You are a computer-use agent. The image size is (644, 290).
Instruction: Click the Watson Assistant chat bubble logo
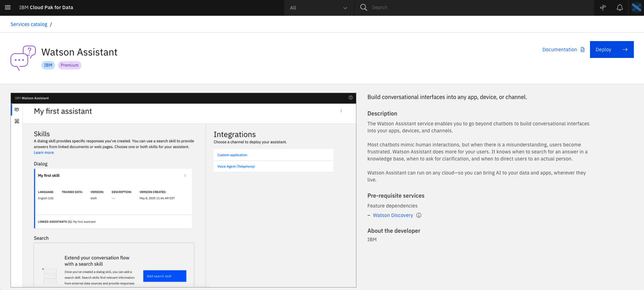(x=23, y=58)
